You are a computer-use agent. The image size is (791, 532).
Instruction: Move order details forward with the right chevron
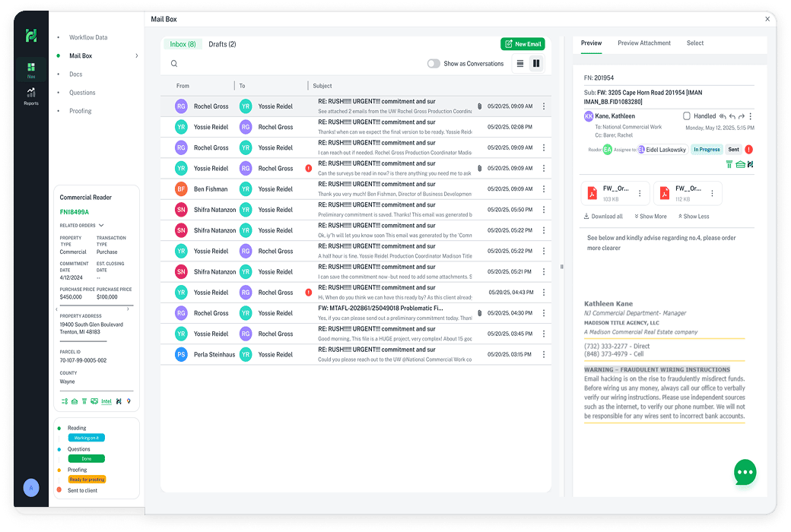click(x=128, y=309)
